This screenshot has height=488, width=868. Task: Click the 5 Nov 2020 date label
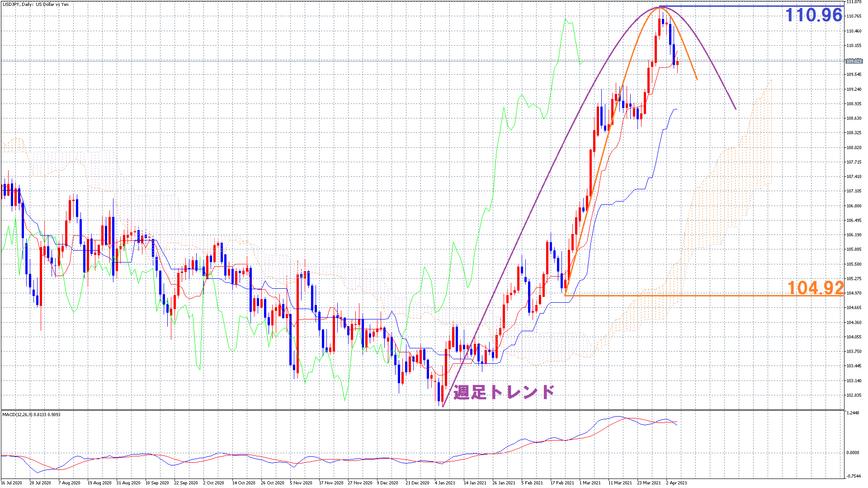click(x=301, y=483)
